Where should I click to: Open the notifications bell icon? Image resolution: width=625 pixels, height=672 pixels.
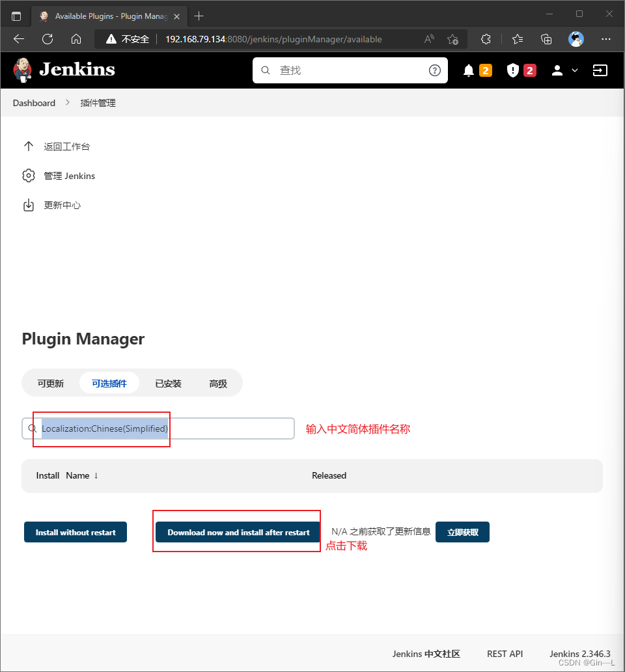pos(469,70)
